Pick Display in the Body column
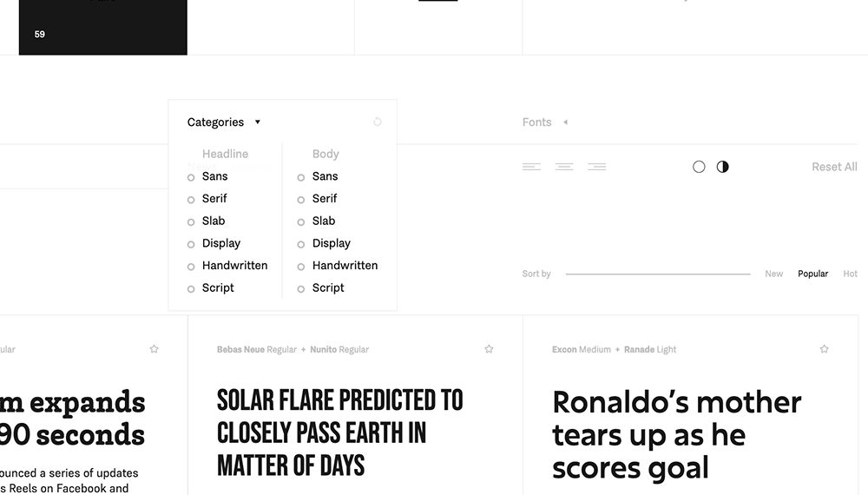 (301, 244)
